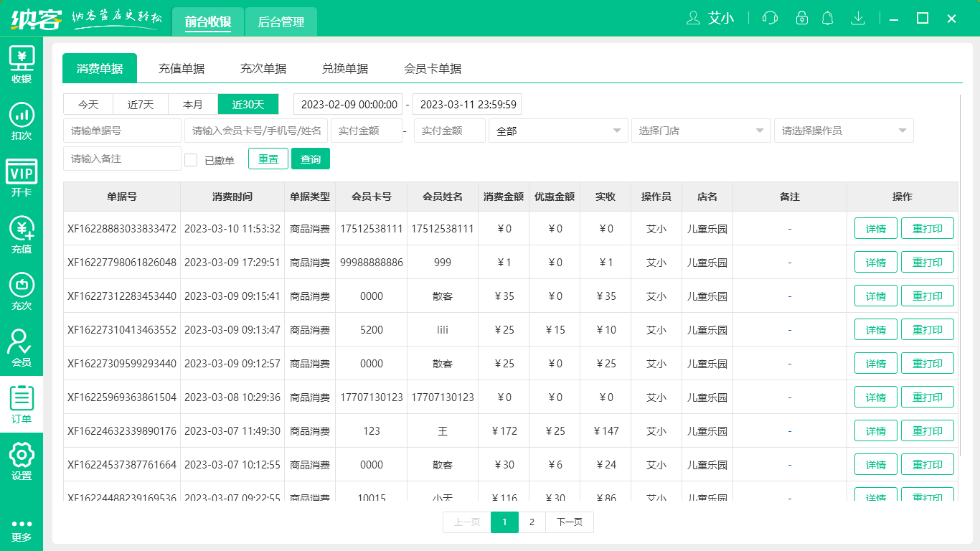
Task: Enable the 已撤单 cancelled orders checkbox
Action: (191, 159)
